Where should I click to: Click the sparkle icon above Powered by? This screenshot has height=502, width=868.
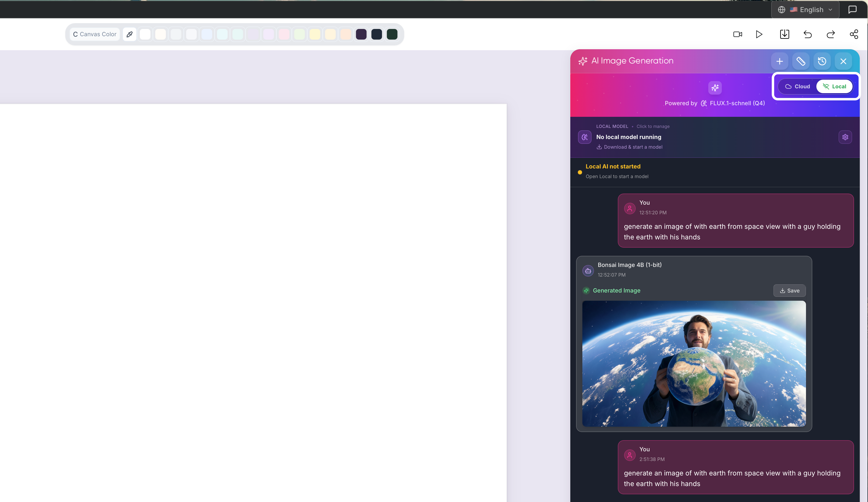coord(715,88)
